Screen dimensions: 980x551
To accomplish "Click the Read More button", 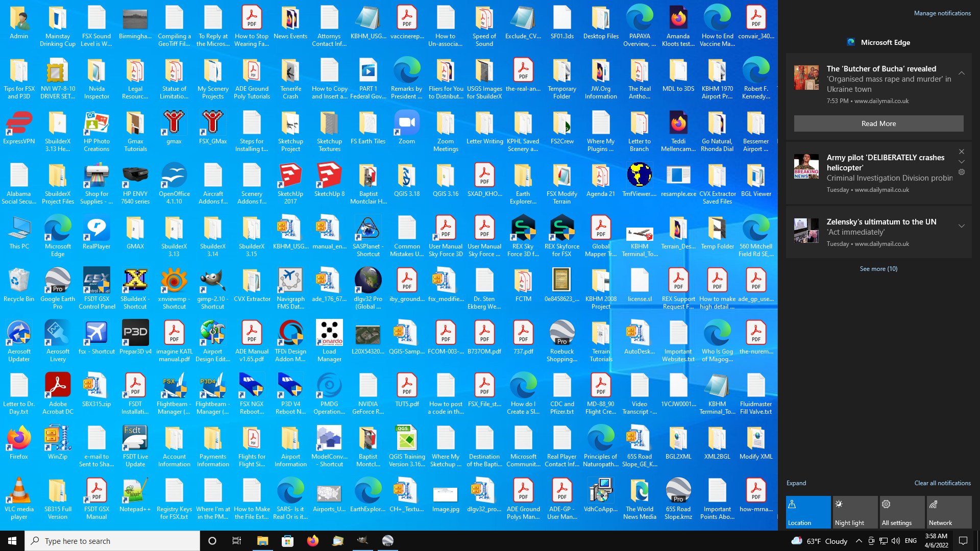I will pos(878,123).
